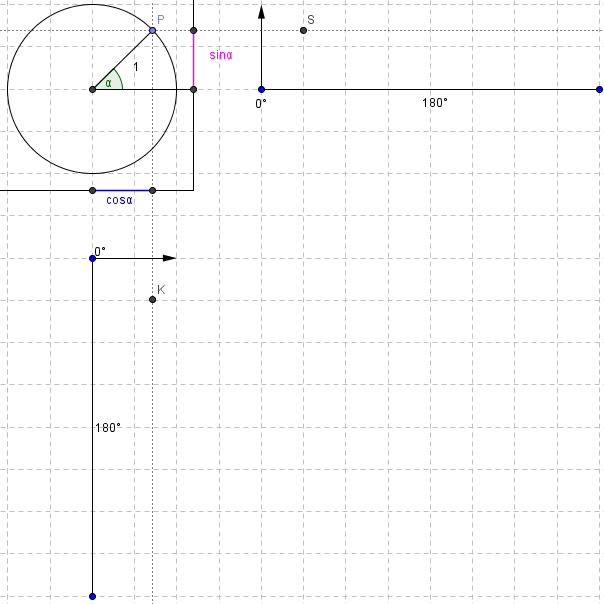Click the left endpoint of cosine segment

tap(92, 190)
